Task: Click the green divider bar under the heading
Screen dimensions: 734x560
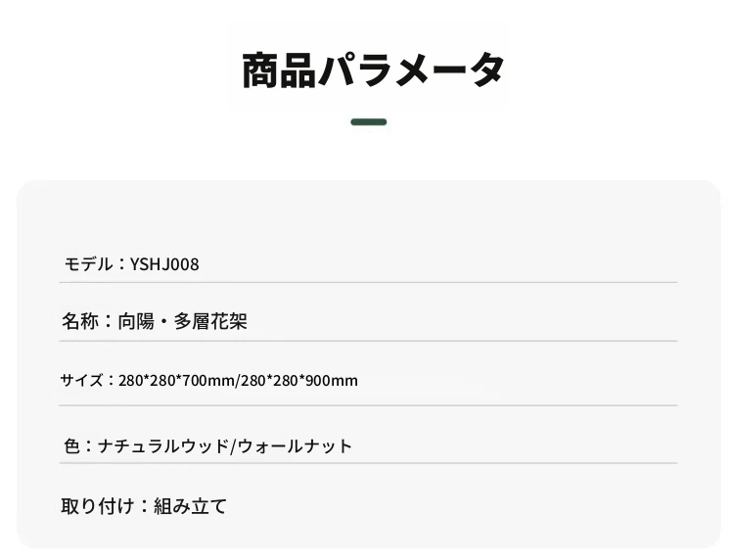Action: coord(368,122)
